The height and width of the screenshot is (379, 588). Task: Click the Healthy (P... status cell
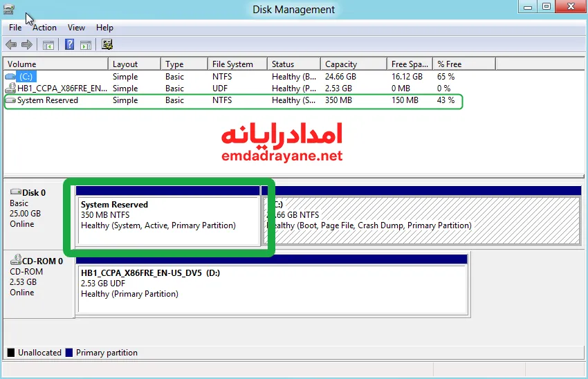click(294, 89)
